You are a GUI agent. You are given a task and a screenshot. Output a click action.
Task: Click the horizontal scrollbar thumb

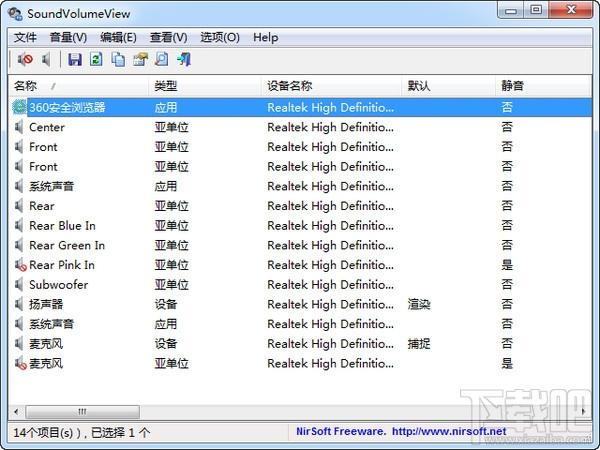point(82,412)
